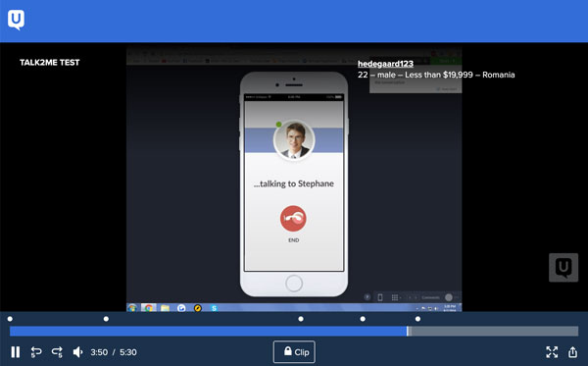Mute the video volume
Screen dimensions: 588x366
(77, 352)
